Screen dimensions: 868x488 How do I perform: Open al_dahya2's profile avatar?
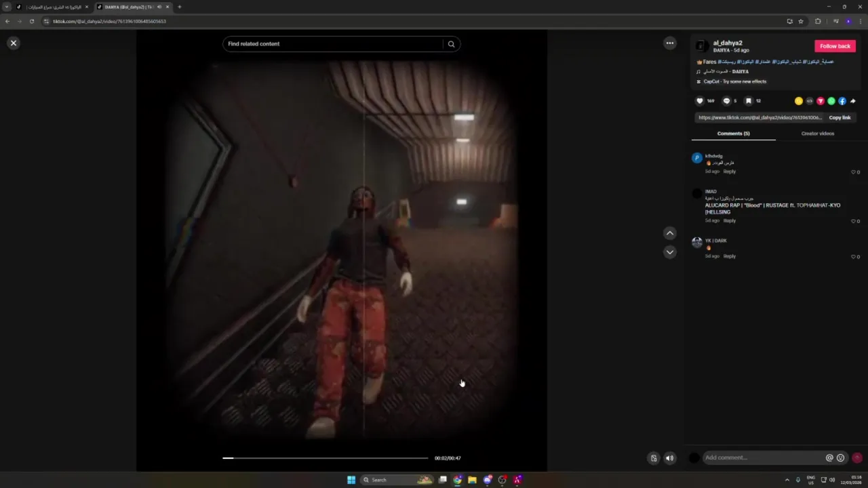(702, 46)
